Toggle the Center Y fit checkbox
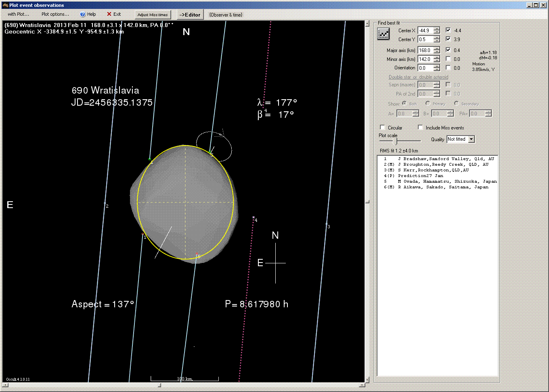The height and width of the screenshot is (392, 549). [x=448, y=39]
